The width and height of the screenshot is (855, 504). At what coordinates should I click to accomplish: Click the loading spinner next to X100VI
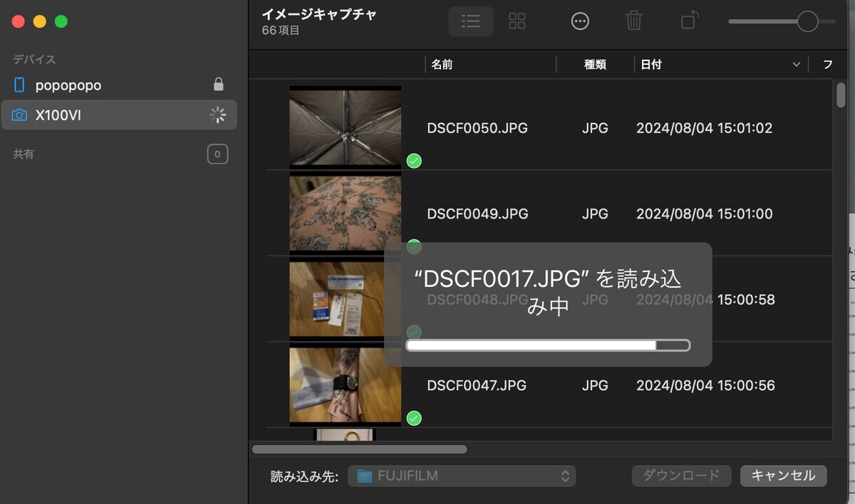218,115
